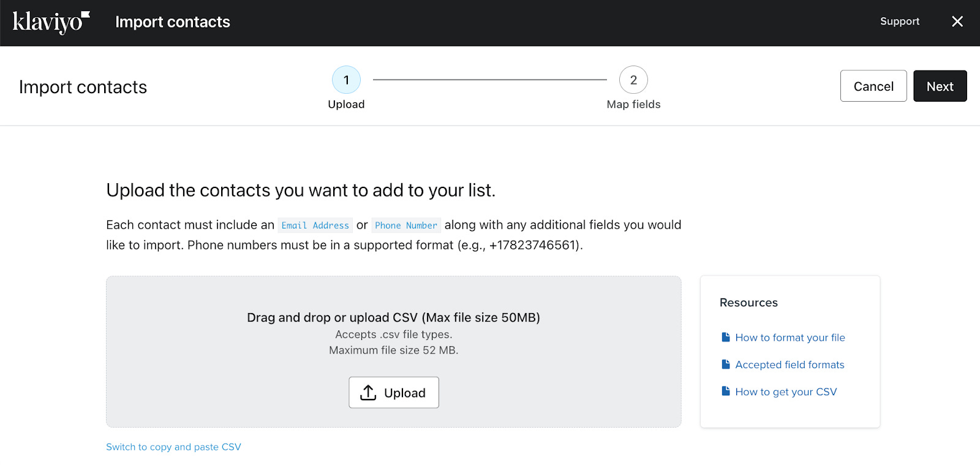Open the Support link
This screenshot has width=980, height=465.
[900, 21]
